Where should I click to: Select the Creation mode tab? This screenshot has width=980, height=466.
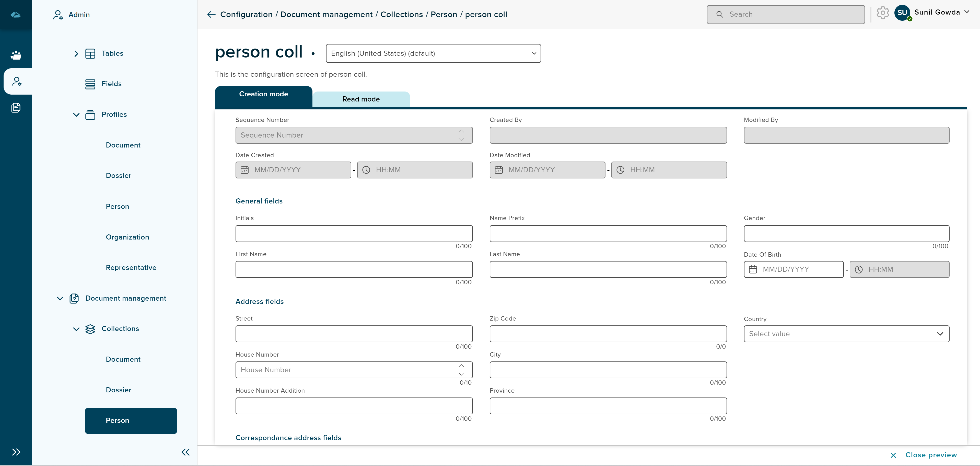(x=263, y=94)
